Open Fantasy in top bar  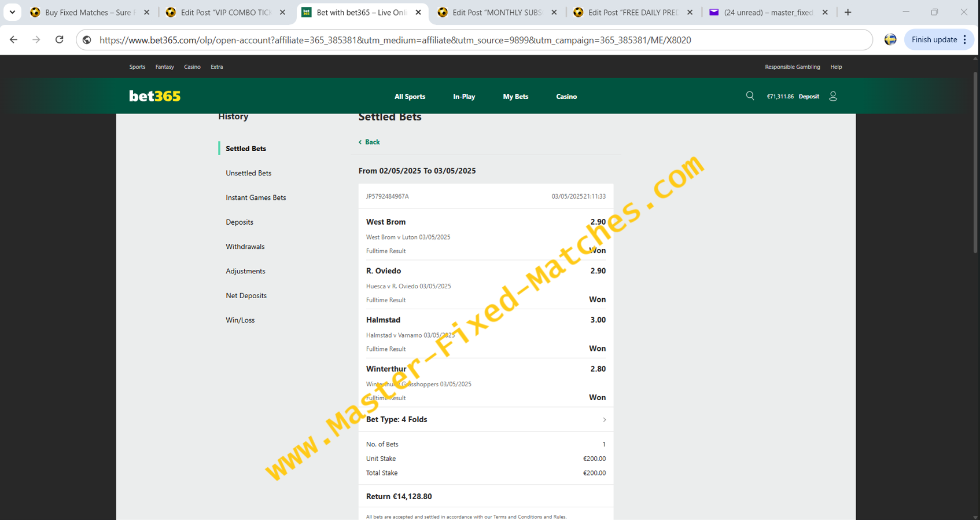(x=164, y=67)
